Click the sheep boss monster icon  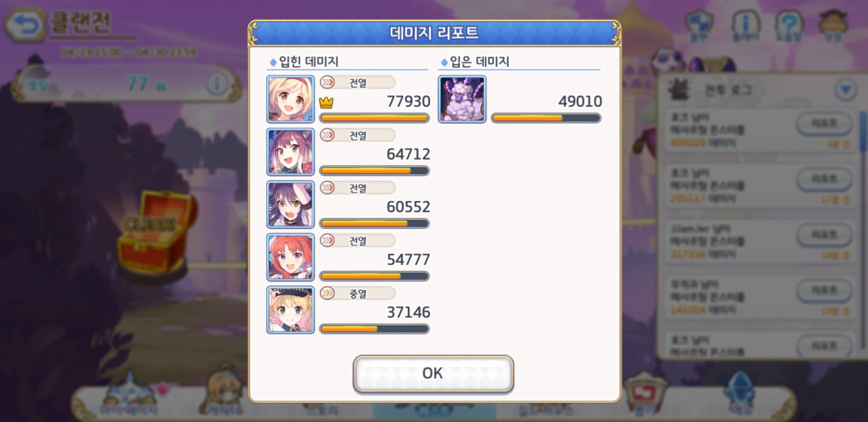click(x=462, y=99)
